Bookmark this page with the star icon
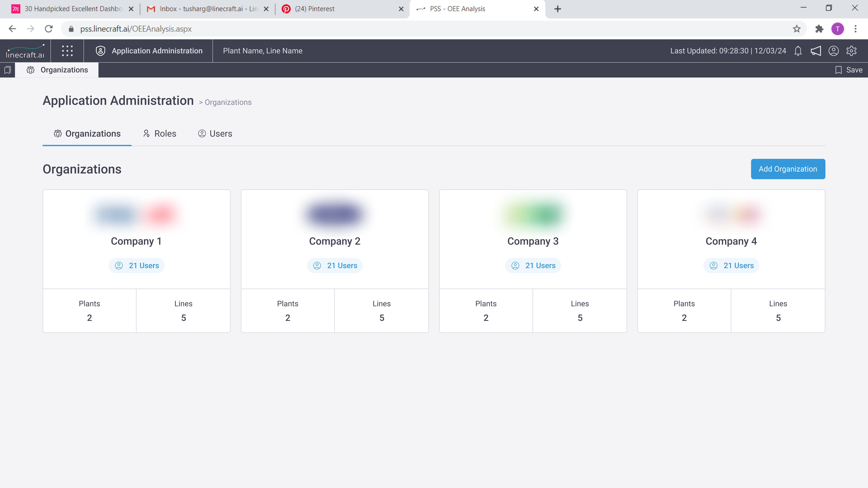The image size is (868, 488). coord(796,29)
